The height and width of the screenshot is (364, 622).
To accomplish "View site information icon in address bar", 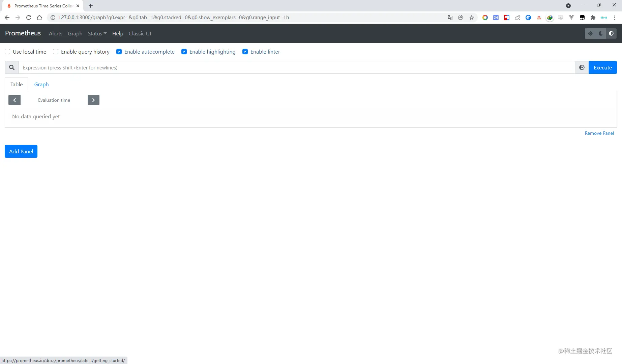I will (53, 18).
